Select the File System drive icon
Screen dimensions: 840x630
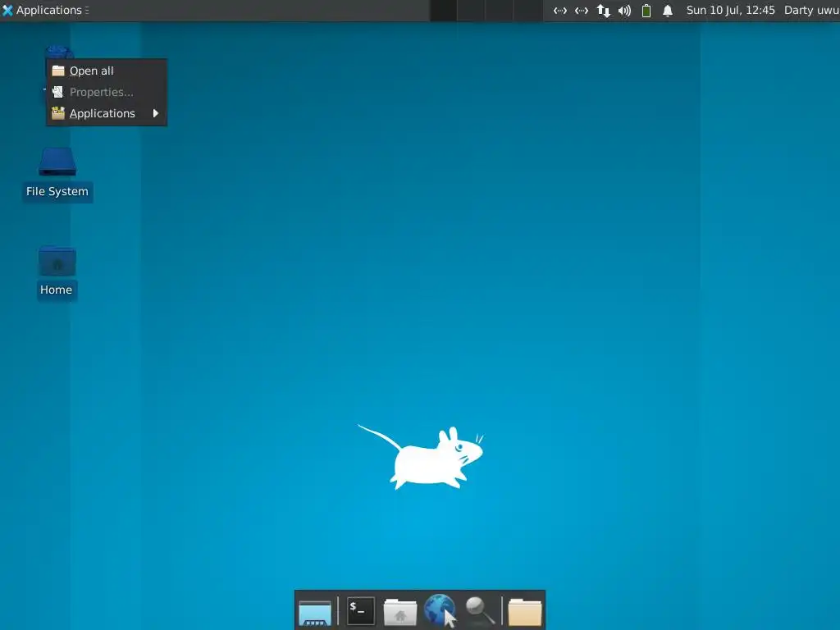point(57,162)
